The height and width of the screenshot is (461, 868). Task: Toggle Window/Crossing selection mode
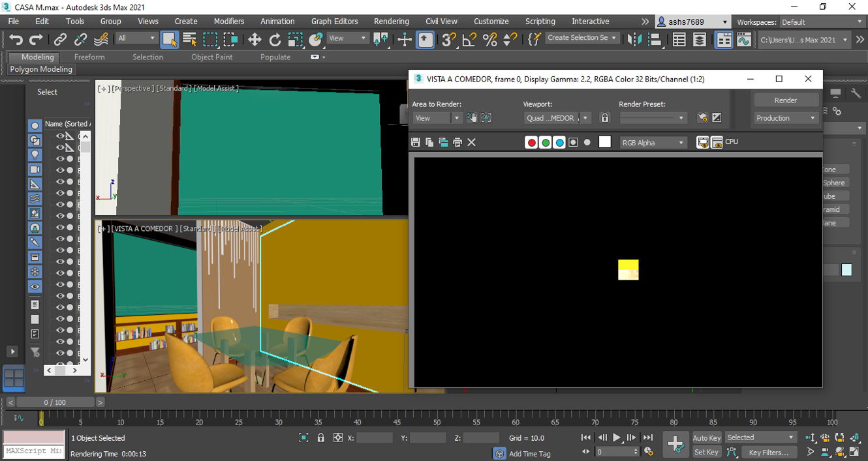230,39
